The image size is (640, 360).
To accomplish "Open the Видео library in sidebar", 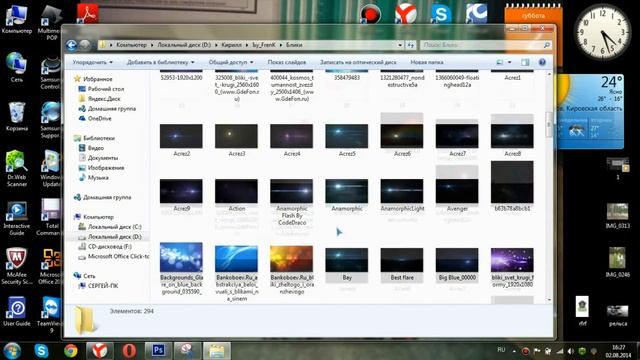I will (96, 148).
